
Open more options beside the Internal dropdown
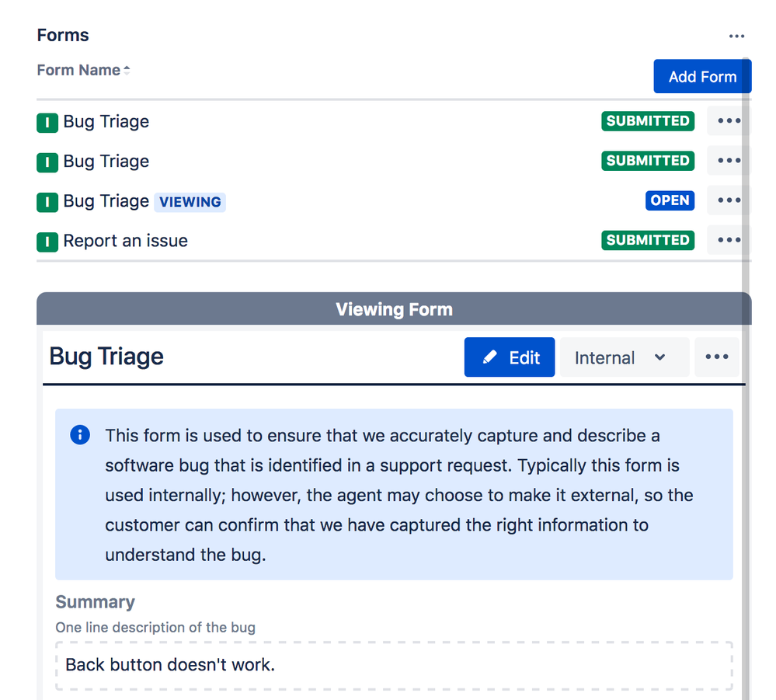click(717, 357)
